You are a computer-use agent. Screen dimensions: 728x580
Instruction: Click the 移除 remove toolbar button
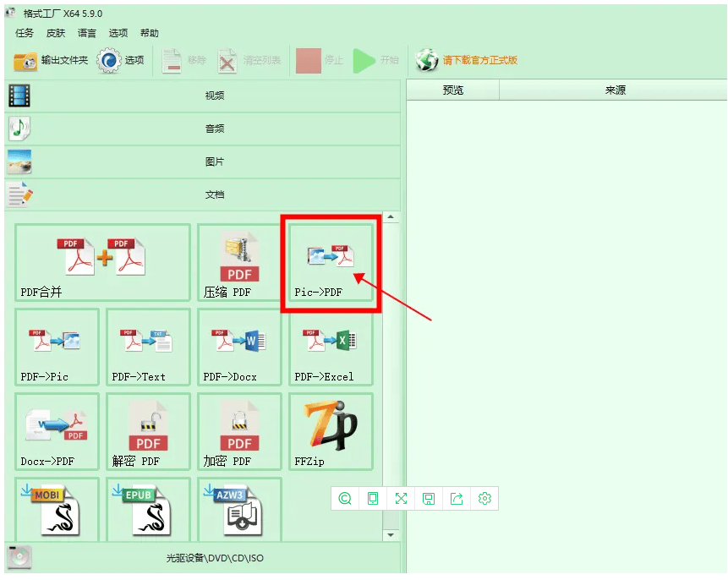pyautogui.click(x=183, y=60)
